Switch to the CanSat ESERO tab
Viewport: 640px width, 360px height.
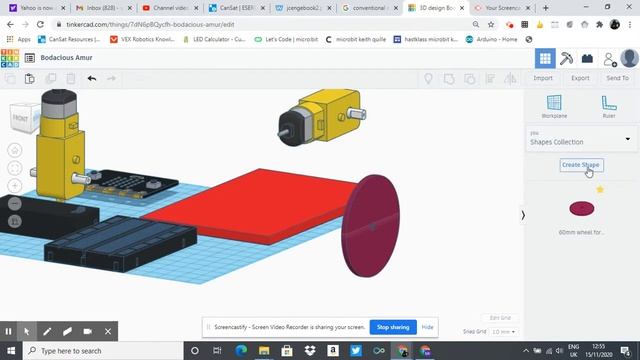(237, 8)
